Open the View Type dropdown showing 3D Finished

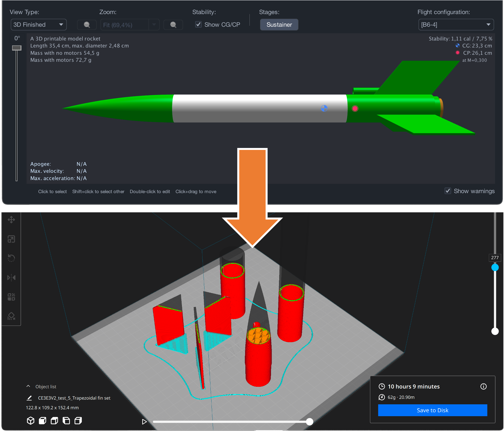(x=38, y=25)
